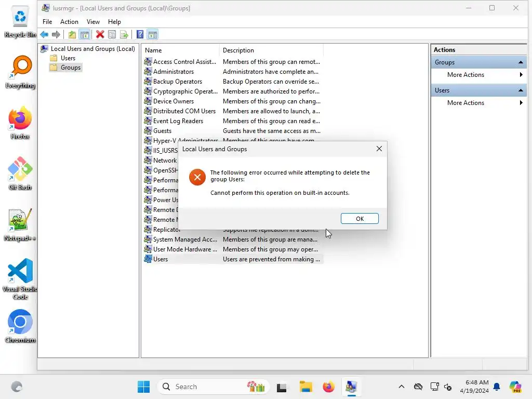This screenshot has height=399, width=532.
Task: Open Properties from the toolbar icon
Action: (112, 34)
